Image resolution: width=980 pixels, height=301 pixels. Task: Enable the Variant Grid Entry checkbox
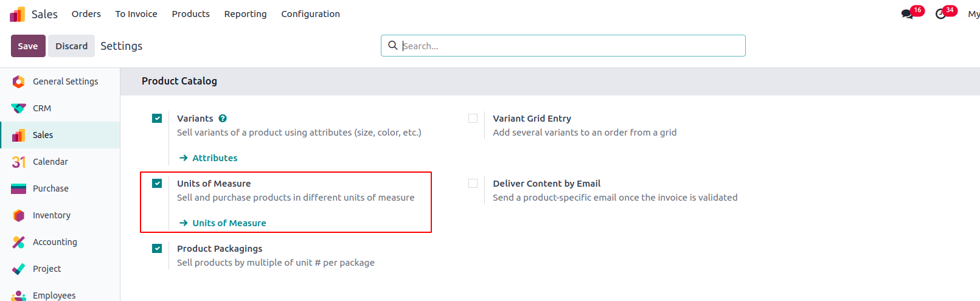[473, 119]
